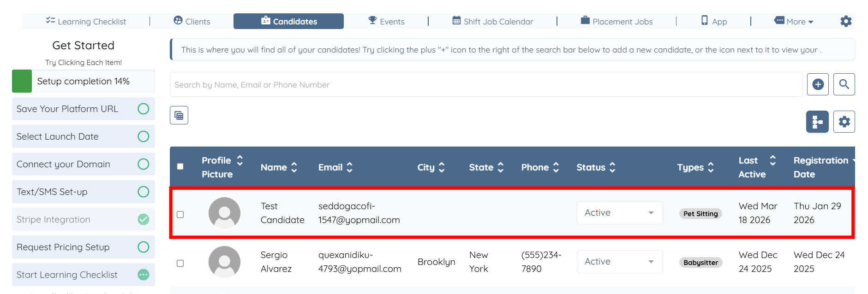Click Sergio Alvarez's profile avatar
Image resolution: width=868 pixels, height=294 pixels.
pos(224,262)
